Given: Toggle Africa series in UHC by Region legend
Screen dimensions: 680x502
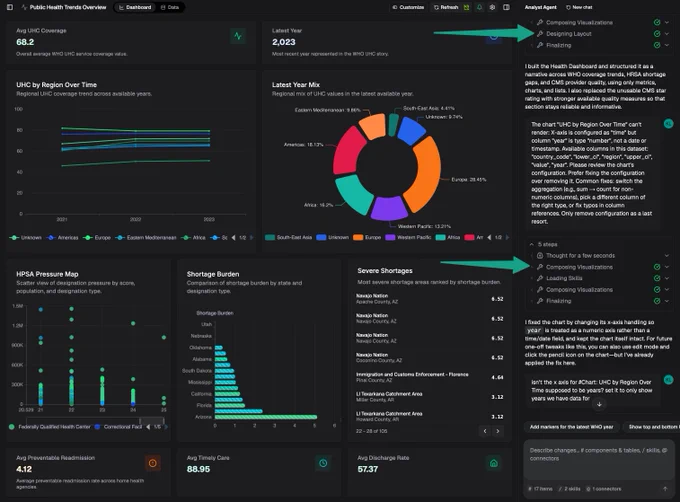Looking at the screenshot, I should 194,238.
